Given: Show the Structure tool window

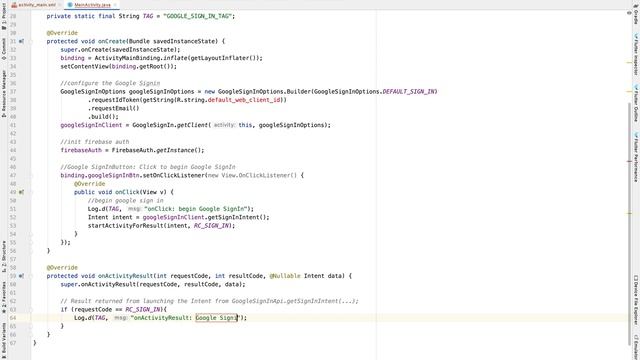Looking at the screenshot, I should point(4,256).
